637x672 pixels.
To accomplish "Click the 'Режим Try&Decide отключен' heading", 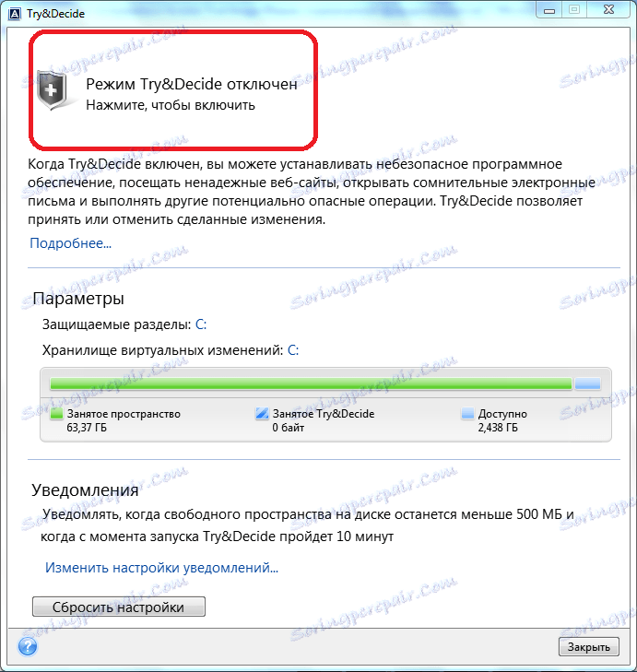I will click(x=192, y=84).
